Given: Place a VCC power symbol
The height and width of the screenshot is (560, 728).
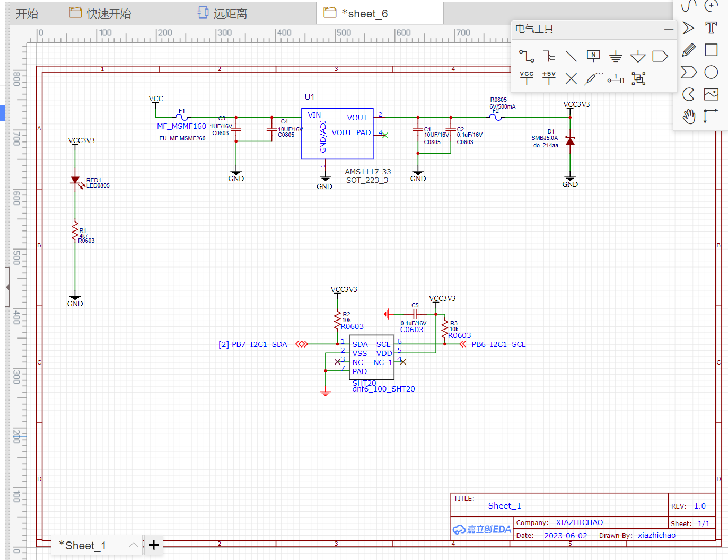Looking at the screenshot, I should point(527,78).
